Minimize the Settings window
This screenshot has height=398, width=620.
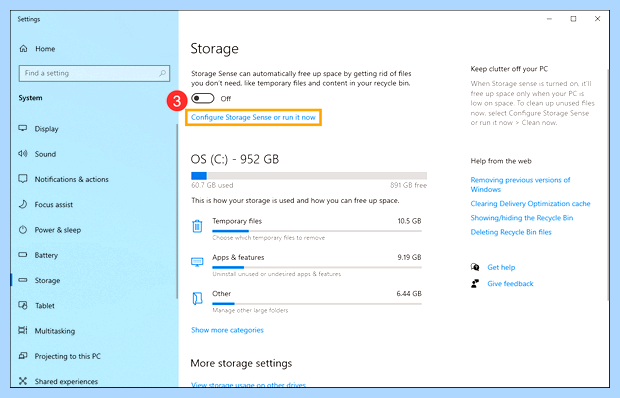(549, 19)
